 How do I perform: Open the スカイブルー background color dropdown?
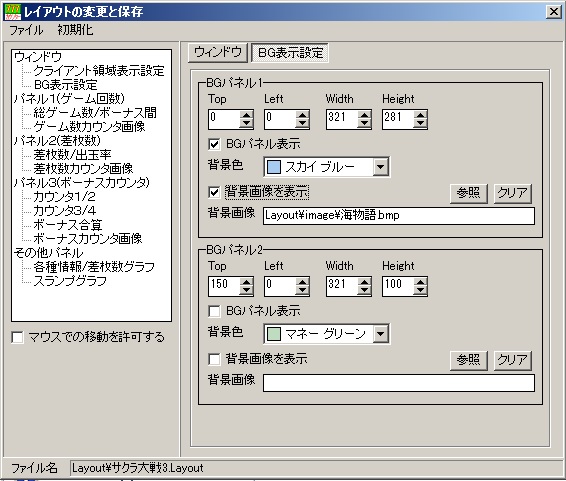coord(381,167)
